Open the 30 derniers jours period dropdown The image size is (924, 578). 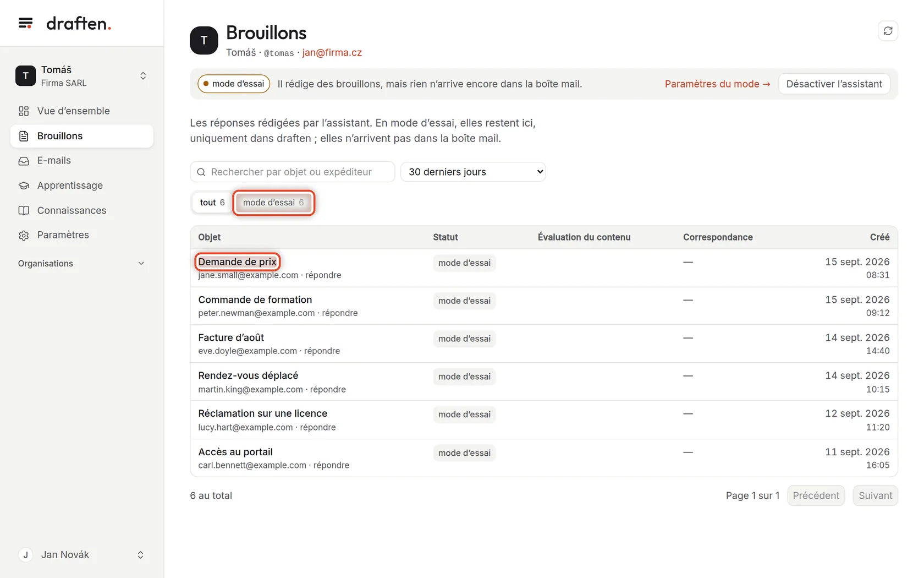[x=473, y=172]
